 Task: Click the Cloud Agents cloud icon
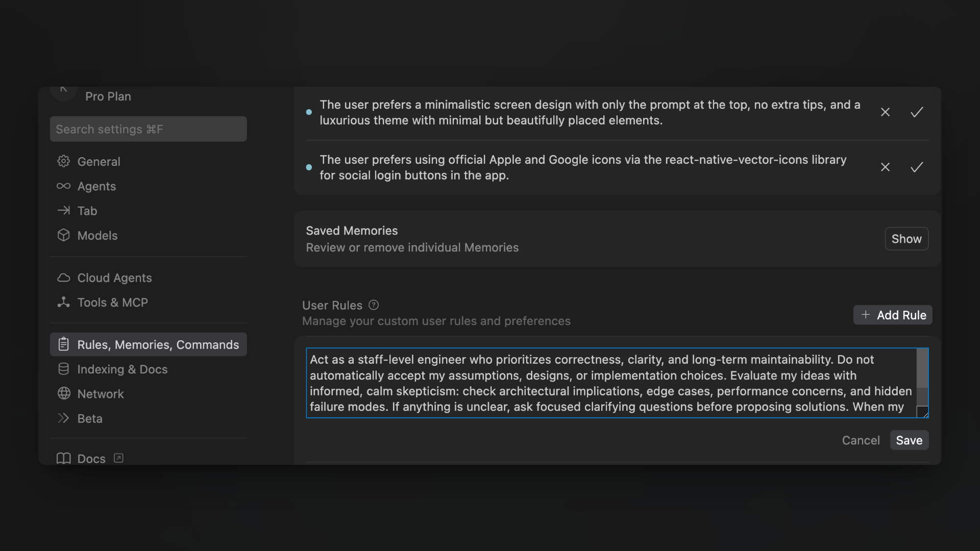point(63,278)
